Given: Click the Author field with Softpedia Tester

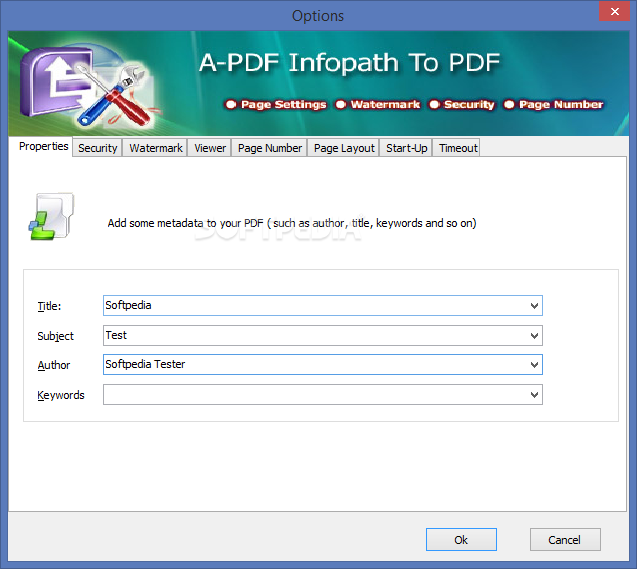Looking at the screenshot, I should (x=323, y=365).
